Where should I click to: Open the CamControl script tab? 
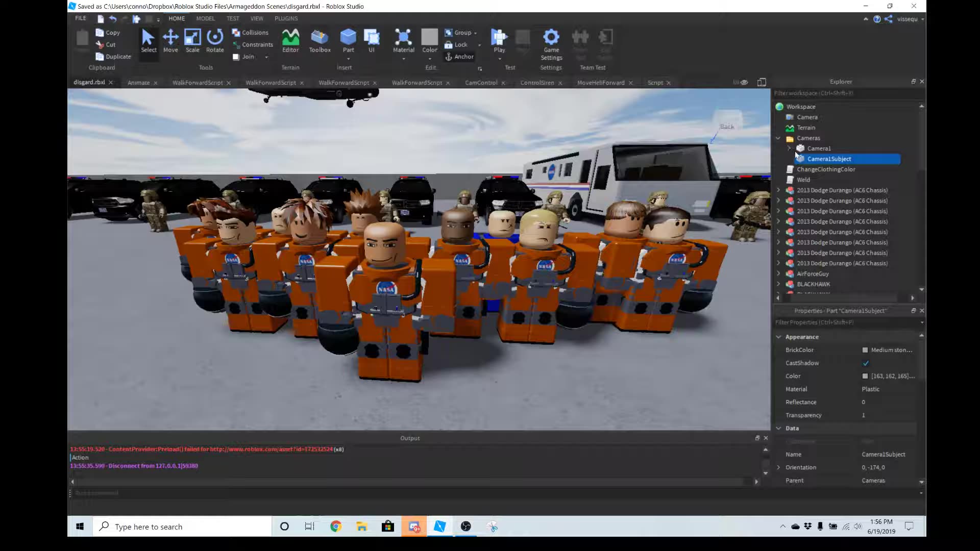(481, 82)
